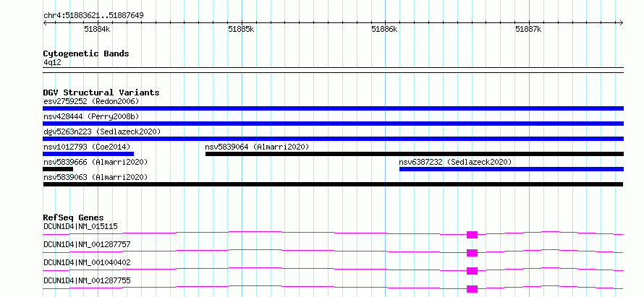Click the esv2759252 (Redon2006) variant label
This screenshot has height=297, width=644.
91,101
